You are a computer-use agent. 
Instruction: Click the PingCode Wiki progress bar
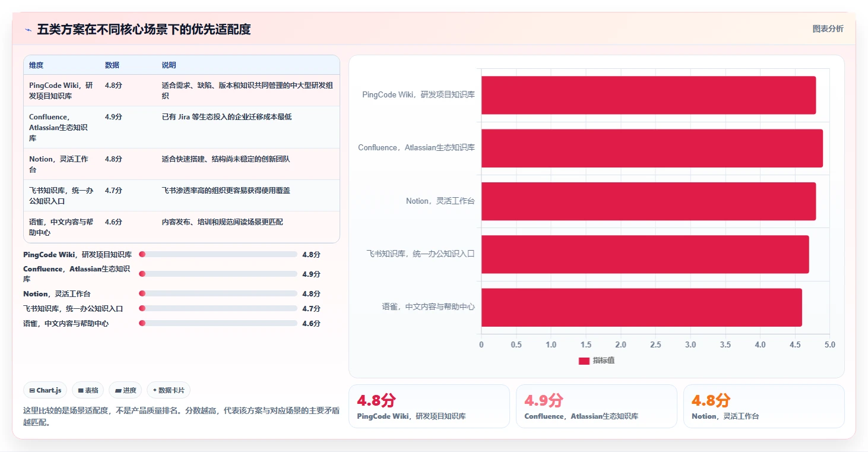click(218, 254)
